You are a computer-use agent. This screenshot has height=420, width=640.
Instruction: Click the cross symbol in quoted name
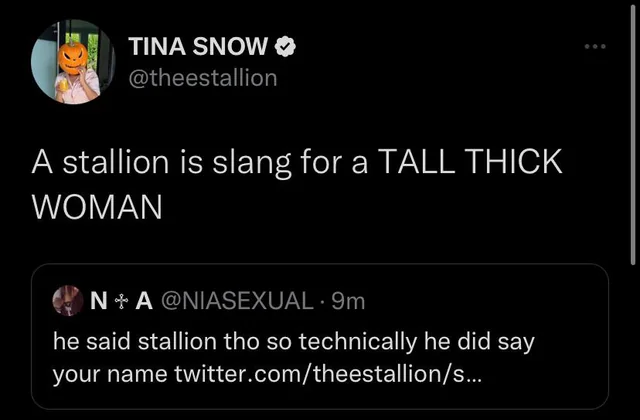coord(120,298)
